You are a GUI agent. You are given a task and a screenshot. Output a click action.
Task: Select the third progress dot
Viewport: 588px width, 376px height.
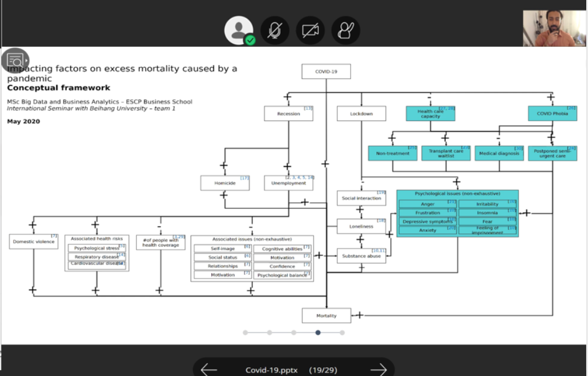coord(294,332)
